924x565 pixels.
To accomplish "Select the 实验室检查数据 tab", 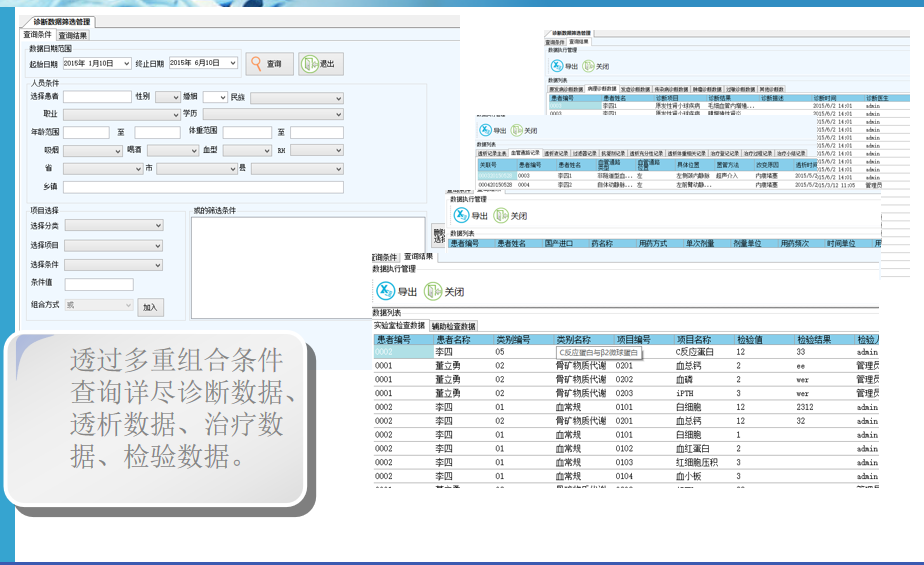I will [399, 325].
